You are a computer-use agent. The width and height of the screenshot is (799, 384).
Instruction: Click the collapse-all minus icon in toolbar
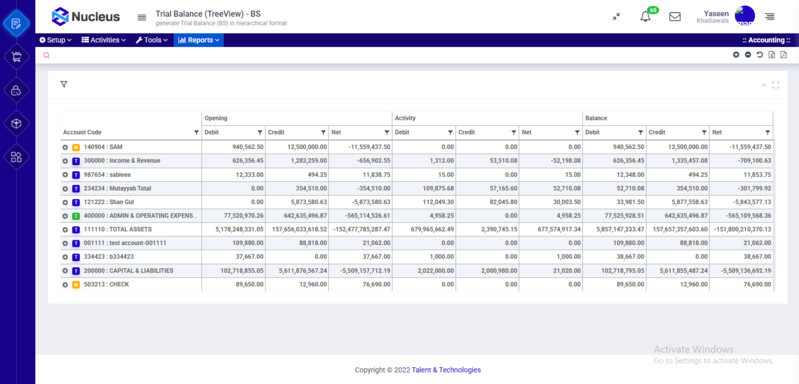748,55
